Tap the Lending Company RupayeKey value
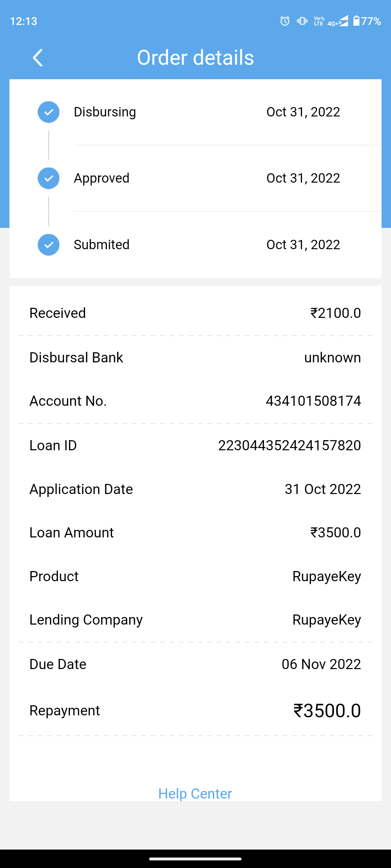Viewport: 391px width, 868px height. tap(327, 620)
